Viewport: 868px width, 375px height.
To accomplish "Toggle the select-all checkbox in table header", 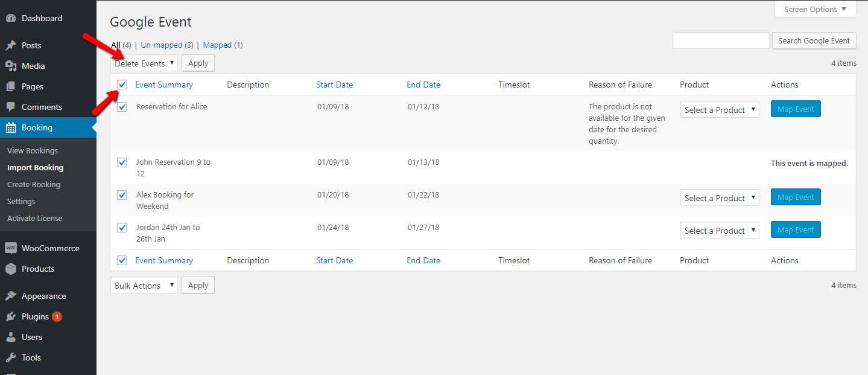I will [x=122, y=85].
